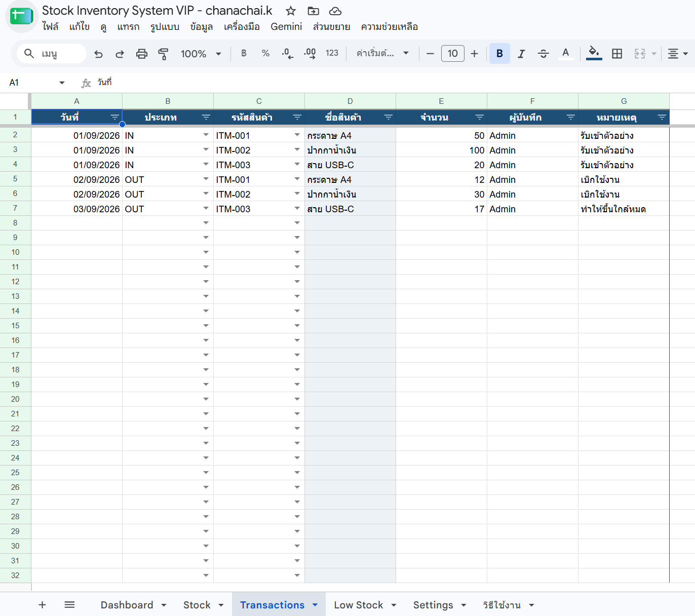Toggle italic formatting
This screenshot has width=695, height=616.
(521, 54)
